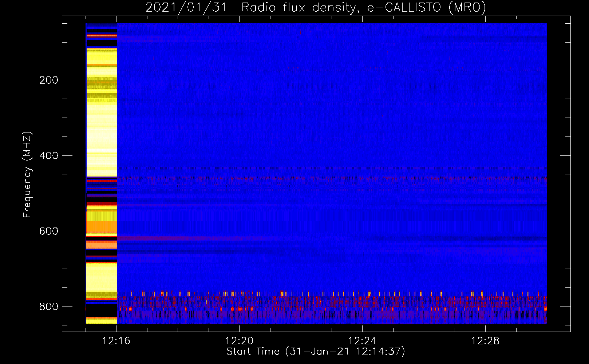Click the 12:28 time tick label
589x364 pixels.
tap(486, 341)
